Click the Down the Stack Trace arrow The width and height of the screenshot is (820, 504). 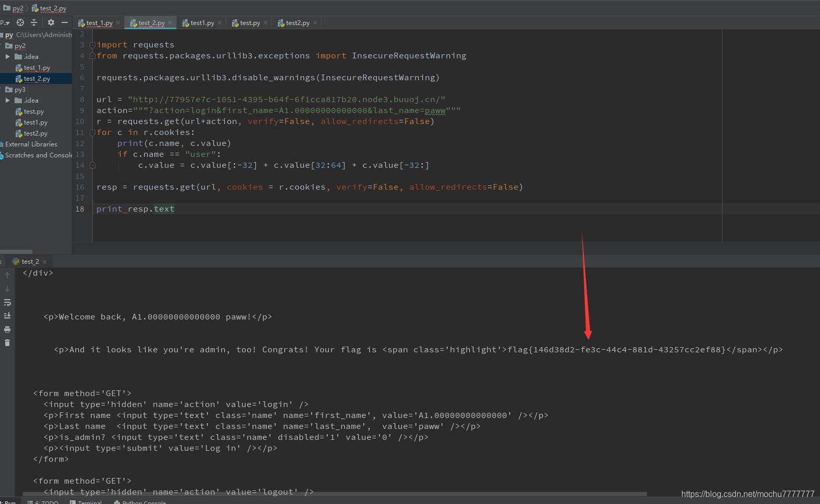click(x=7, y=289)
